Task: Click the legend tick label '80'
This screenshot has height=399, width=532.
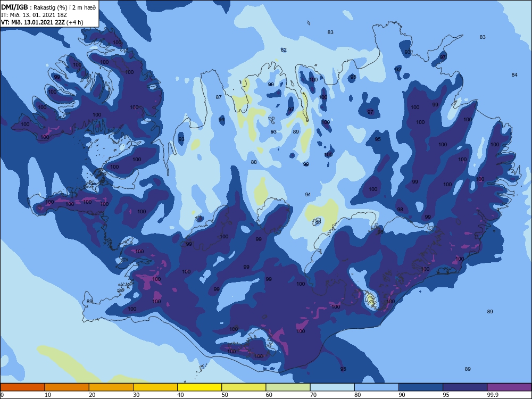Action: pos(358,395)
